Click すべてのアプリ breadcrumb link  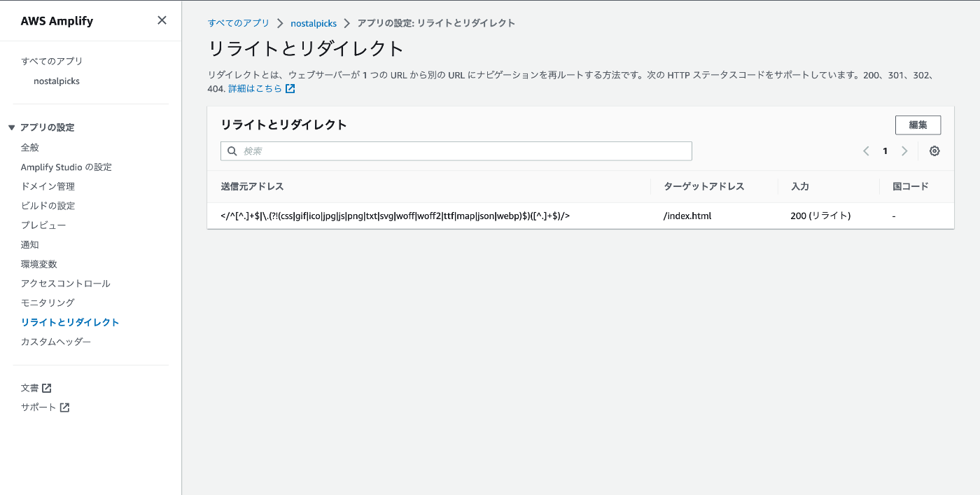point(239,23)
